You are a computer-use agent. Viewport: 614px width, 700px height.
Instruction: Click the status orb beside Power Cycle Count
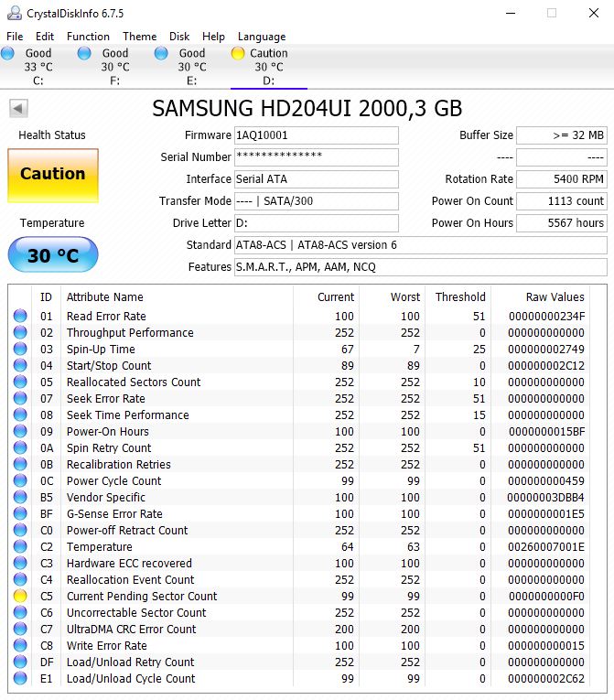pos(20,480)
